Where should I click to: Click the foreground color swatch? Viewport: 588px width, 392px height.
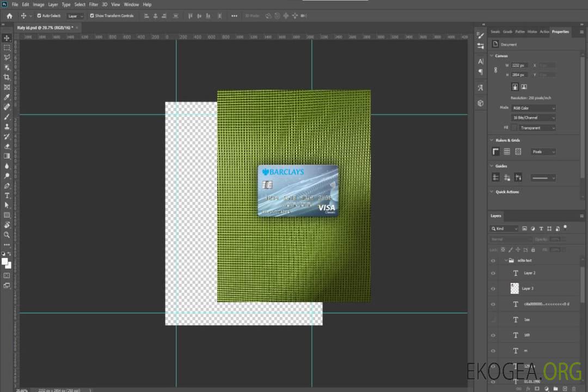click(x=5, y=261)
